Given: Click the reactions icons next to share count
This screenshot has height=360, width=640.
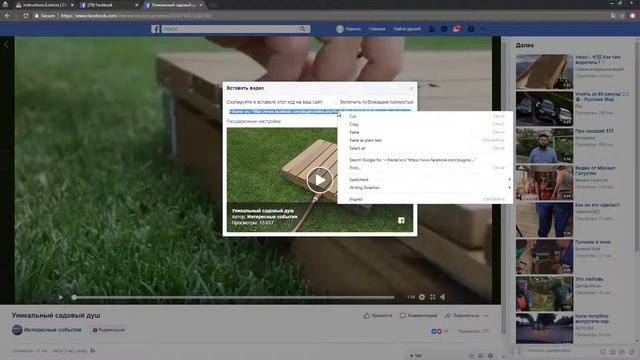Looking at the screenshot, I should (436, 331).
